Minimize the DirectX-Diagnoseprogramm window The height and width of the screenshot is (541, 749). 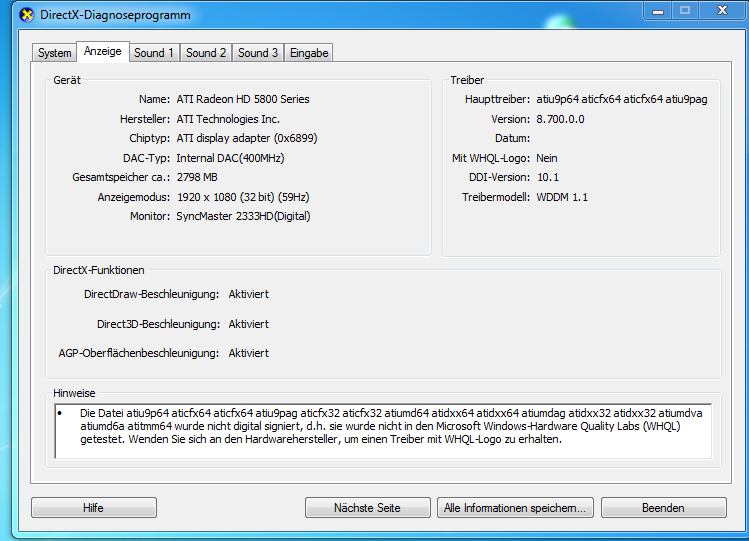(x=658, y=11)
